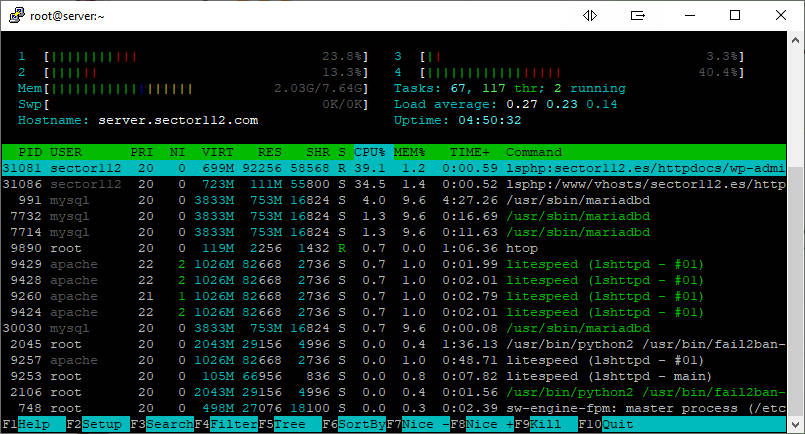Viewport: 805px width, 434px height.
Task: Sort by the MEM% column header
Action: click(410, 152)
